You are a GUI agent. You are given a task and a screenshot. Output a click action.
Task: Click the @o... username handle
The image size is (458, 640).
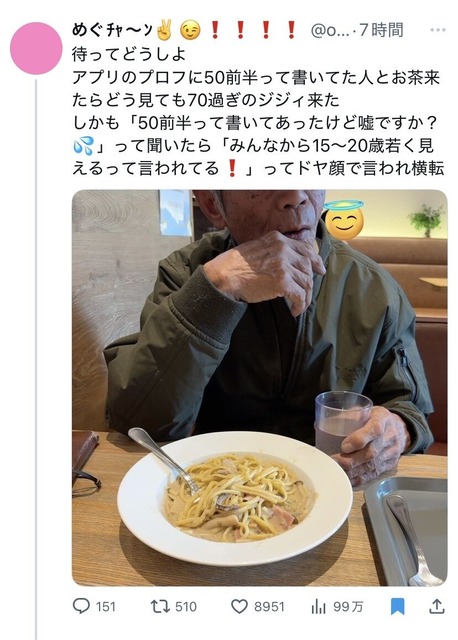click(330, 30)
